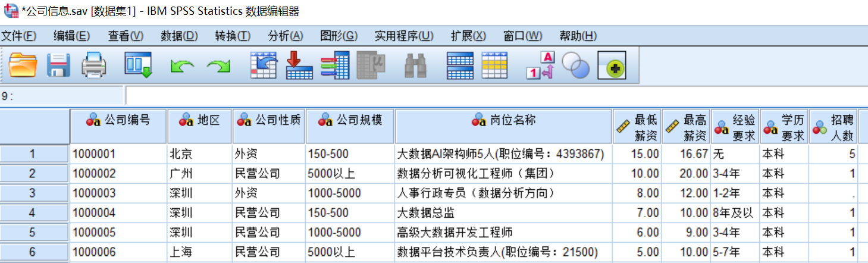Click the 1000-5000 cell in row 3
Image resolution: width=868 pixels, height=263 pixels.
point(350,193)
